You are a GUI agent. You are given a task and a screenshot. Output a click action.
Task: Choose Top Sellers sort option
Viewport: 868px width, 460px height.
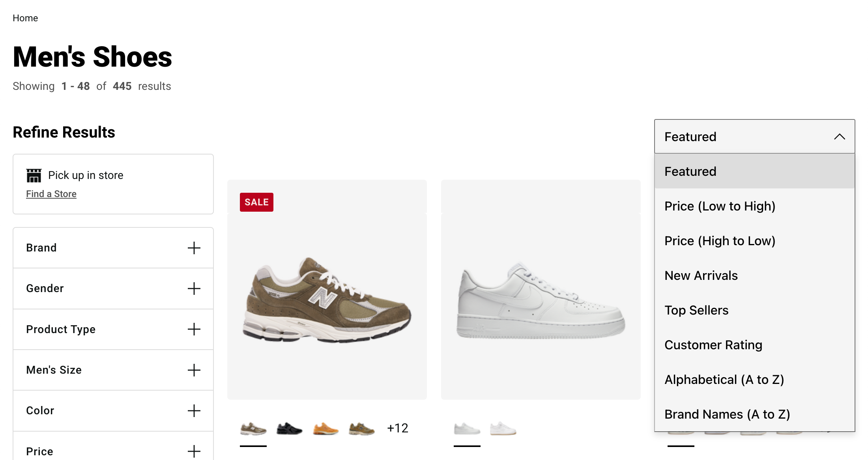(754, 310)
